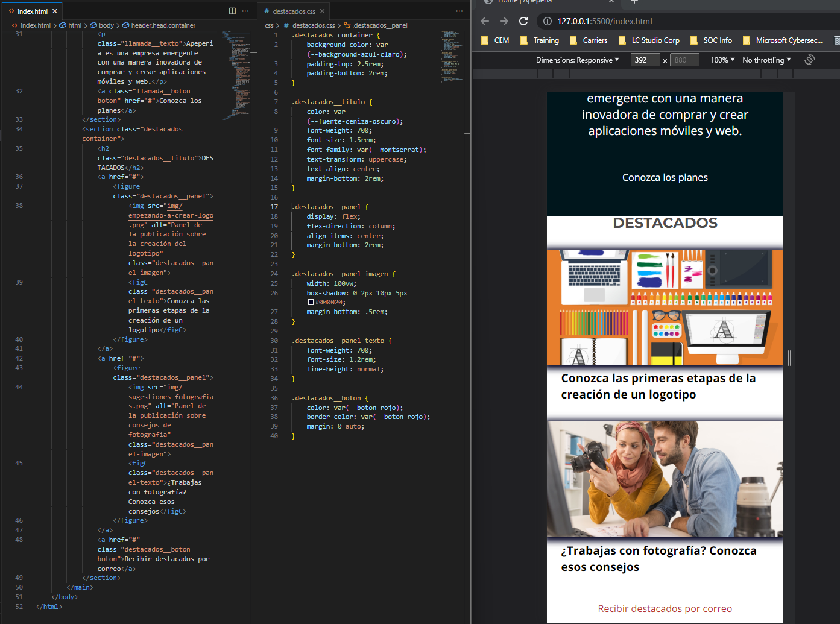Screen dimensions: 840x624
Task: Select the body breadcrumb segment
Action: coord(103,25)
